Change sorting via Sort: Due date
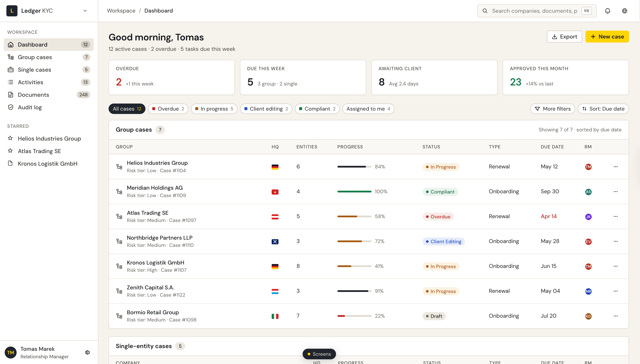Image resolution: width=640 pixels, height=364 pixels. pos(603,109)
